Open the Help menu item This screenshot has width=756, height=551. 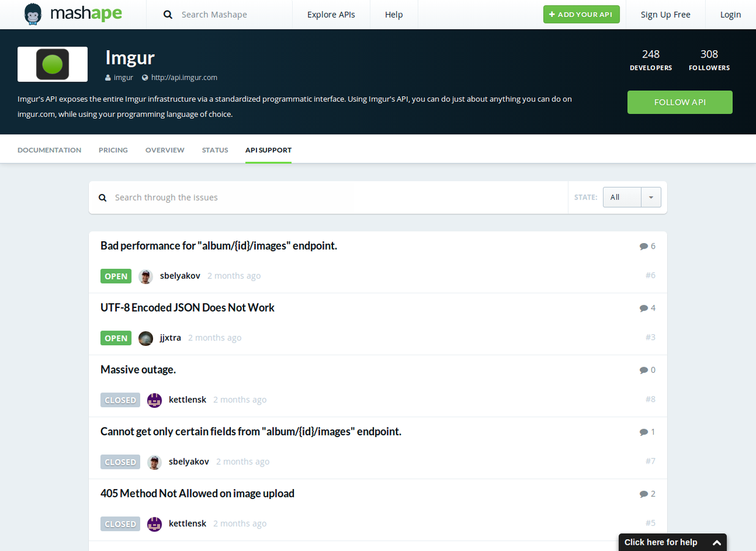[x=394, y=15]
